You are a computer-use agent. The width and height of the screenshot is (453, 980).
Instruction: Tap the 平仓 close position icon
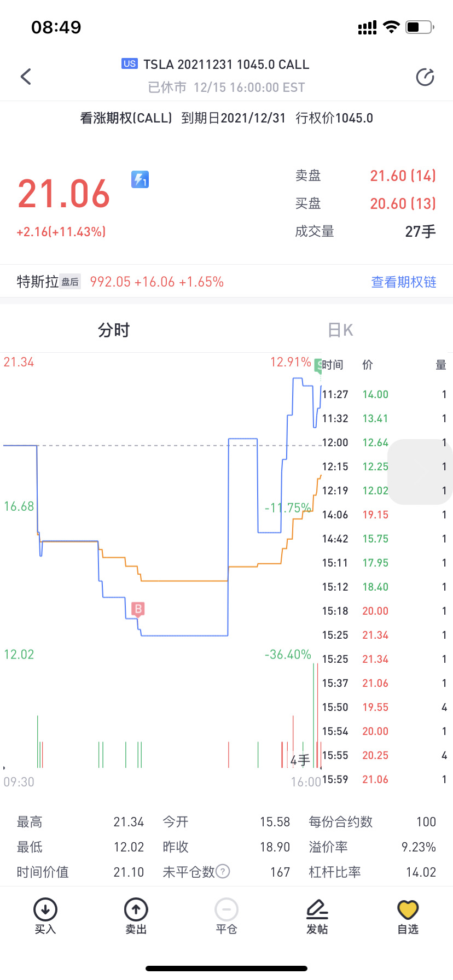[226, 915]
